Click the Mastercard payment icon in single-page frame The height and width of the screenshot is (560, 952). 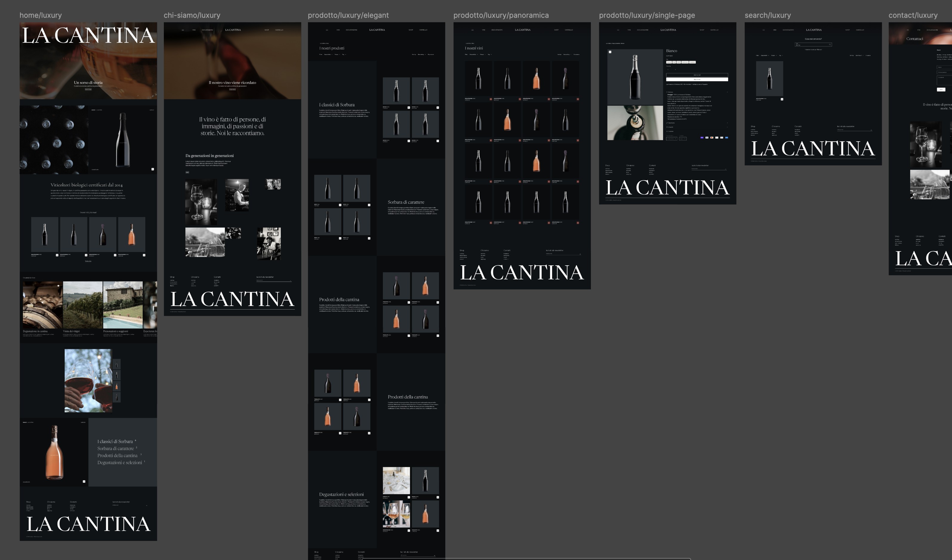click(x=712, y=138)
